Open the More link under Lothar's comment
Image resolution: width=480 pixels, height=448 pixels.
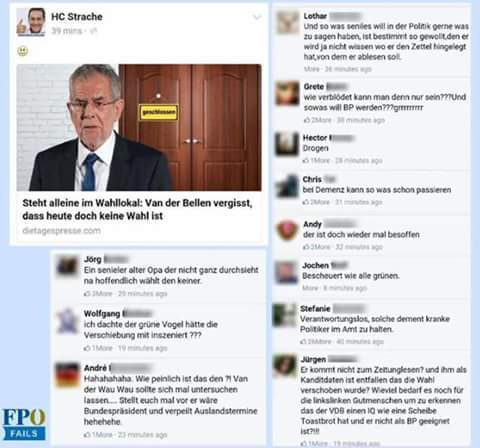pos(312,69)
